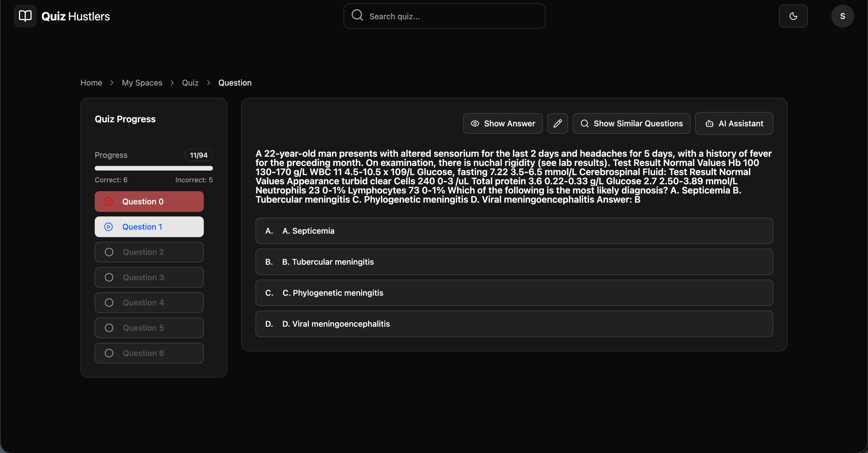Select the status circle next to Question 6
This screenshot has height=453, width=868.
coord(108,353)
